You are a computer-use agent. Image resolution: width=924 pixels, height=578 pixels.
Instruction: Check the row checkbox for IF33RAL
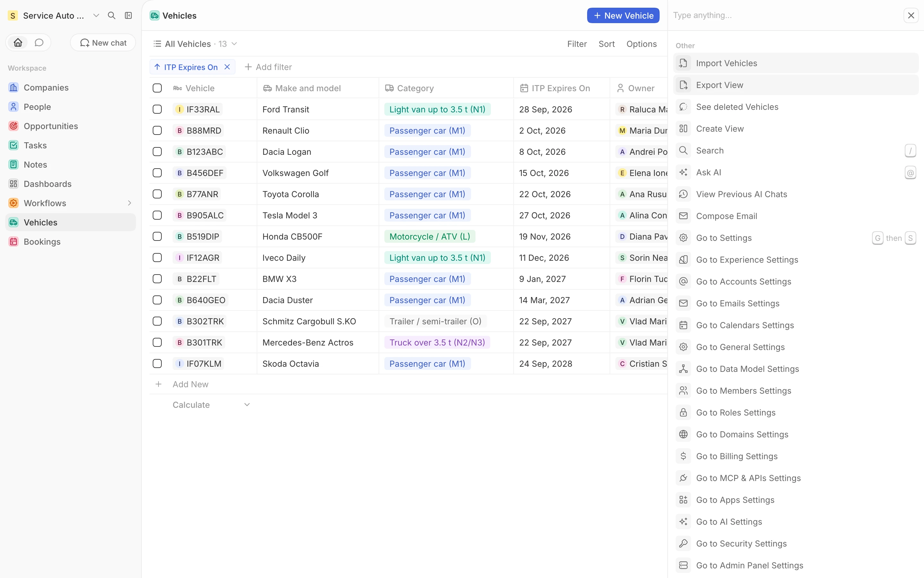click(157, 109)
